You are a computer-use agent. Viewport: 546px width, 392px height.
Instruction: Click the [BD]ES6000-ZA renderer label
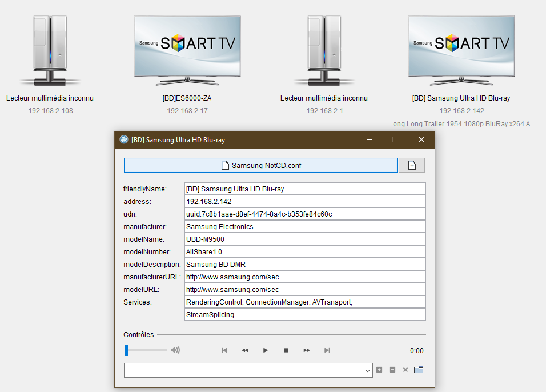[187, 98]
